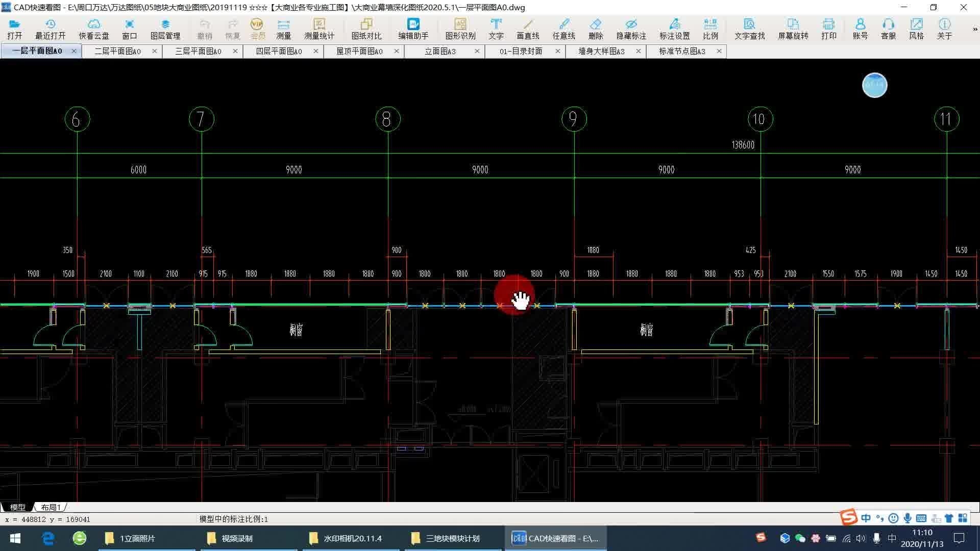Toggle the Sogou 中 input language mode
Viewport: 980px width, 551px height.
point(866,518)
